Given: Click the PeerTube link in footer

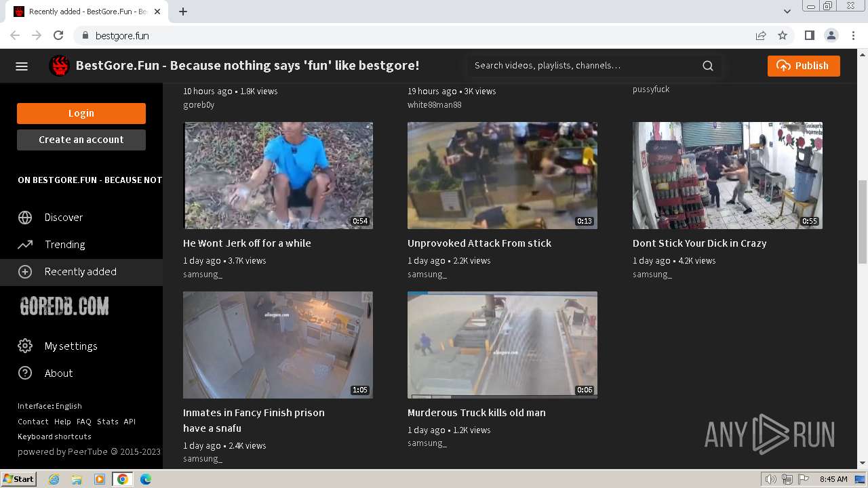Looking at the screenshot, I should pos(87,452).
